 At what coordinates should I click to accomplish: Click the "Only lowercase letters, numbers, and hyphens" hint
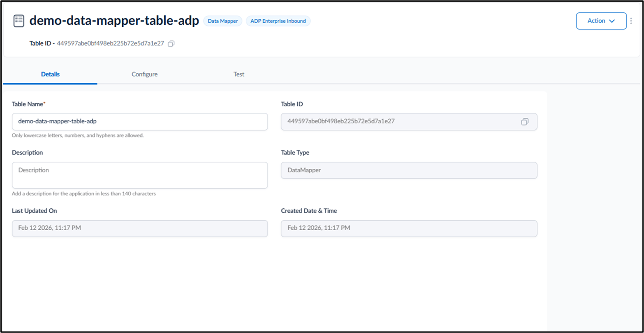(x=78, y=135)
